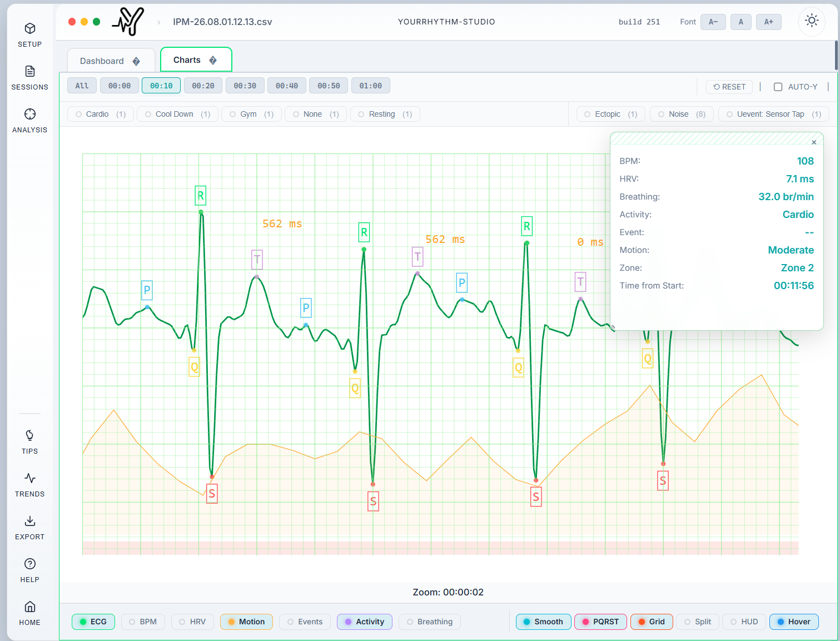Screen dimensions: 840x641
Task: Click the IPM-26.08.01.12.13.csv file name
Action: click(222, 22)
